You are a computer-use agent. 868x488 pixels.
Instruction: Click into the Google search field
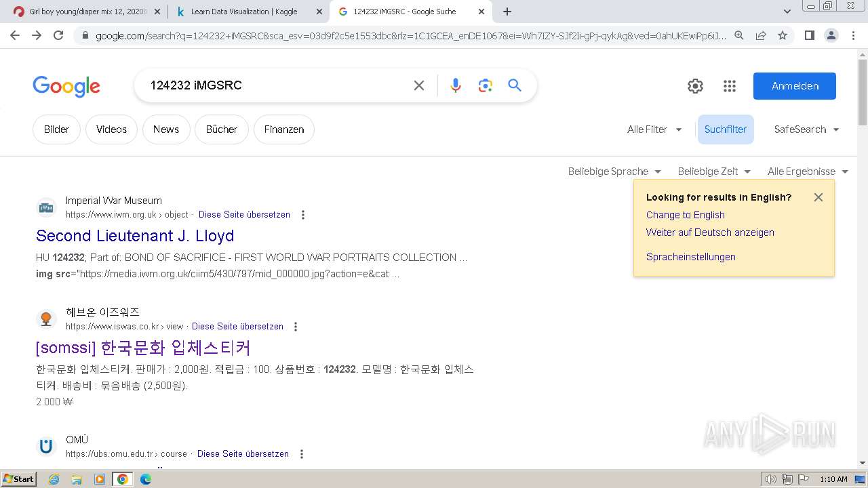click(x=275, y=85)
